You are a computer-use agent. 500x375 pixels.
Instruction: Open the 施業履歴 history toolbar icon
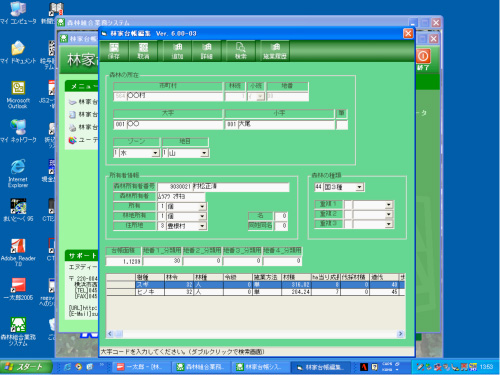[275, 51]
